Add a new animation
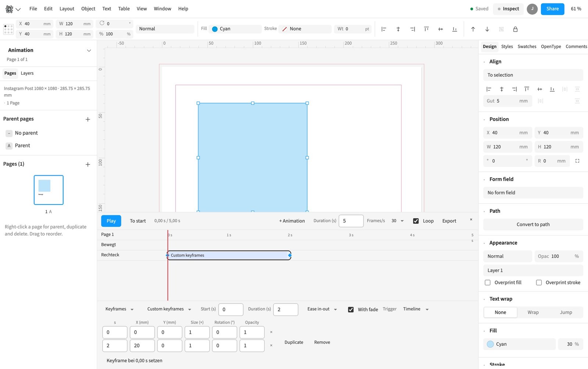This screenshot has height=369, width=588. pos(292,221)
